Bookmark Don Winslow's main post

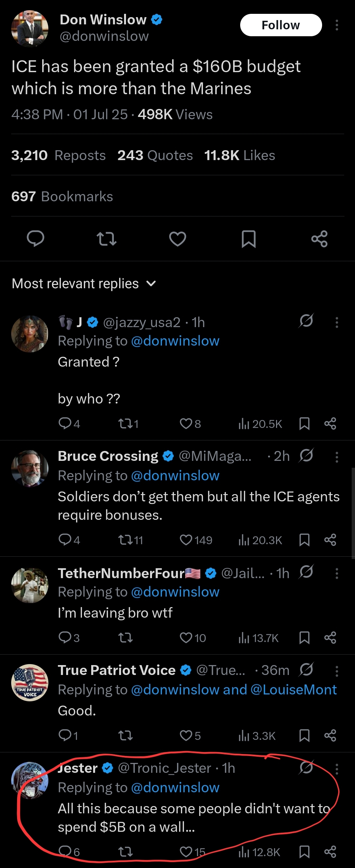(249, 239)
